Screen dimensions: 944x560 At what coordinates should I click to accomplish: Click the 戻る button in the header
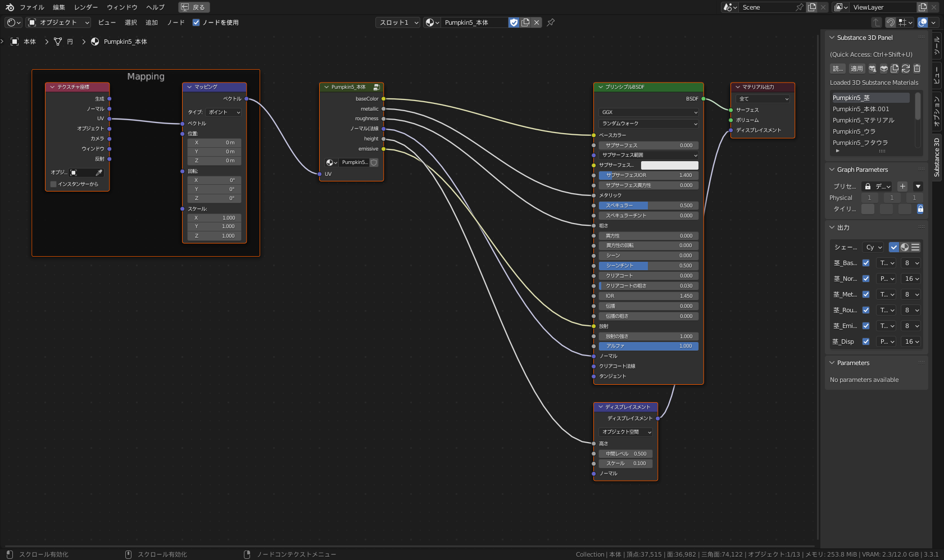[x=193, y=7]
